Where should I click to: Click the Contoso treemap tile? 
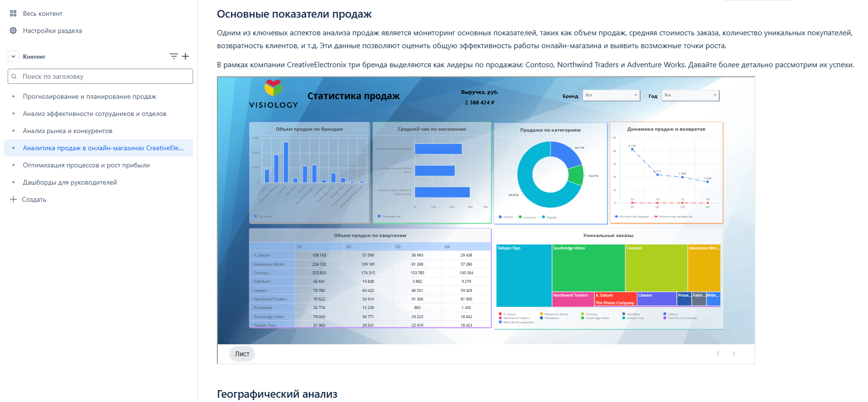pos(656,268)
